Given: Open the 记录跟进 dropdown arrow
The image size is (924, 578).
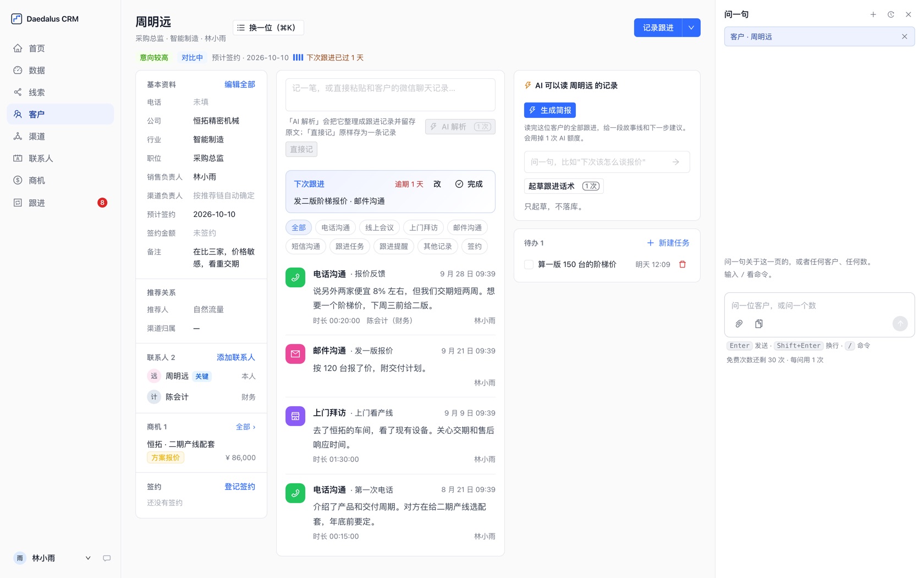Looking at the screenshot, I should coord(691,28).
